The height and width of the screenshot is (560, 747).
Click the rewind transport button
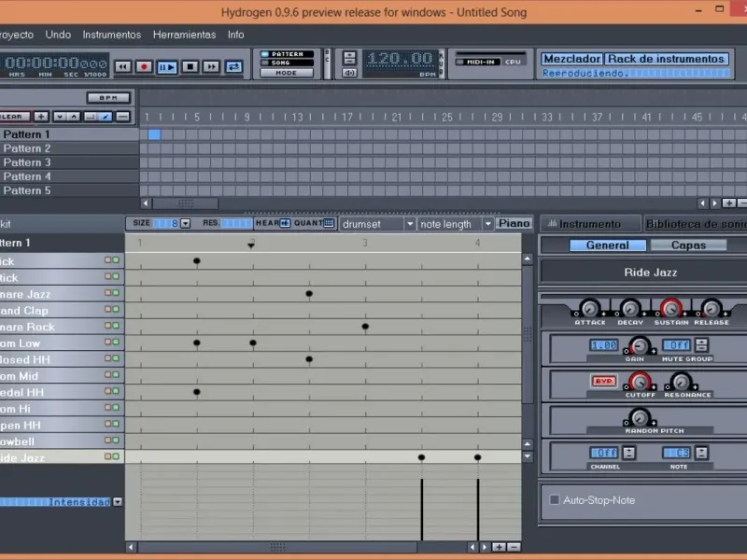[123, 66]
